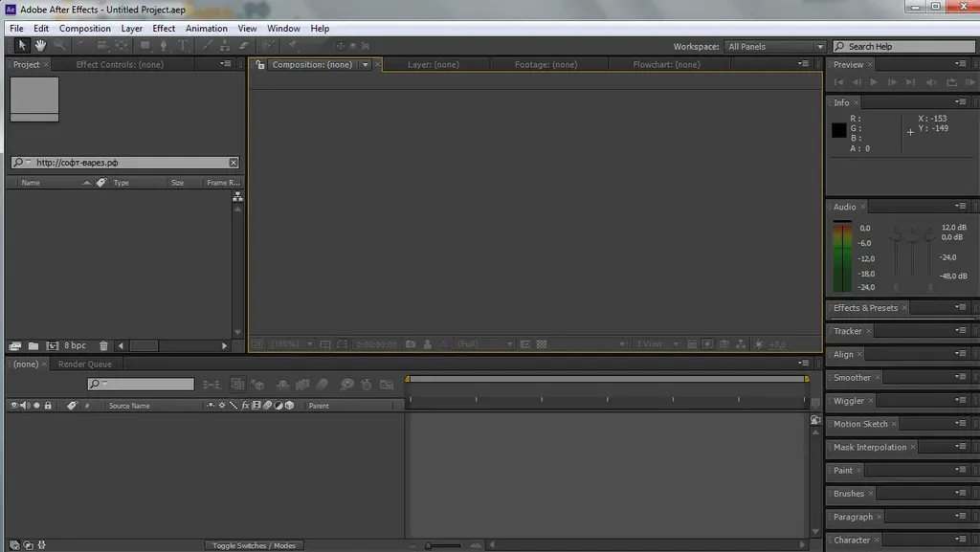Toggle loop option in Preview panel
The width and height of the screenshot is (980, 552).
(x=951, y=82)
